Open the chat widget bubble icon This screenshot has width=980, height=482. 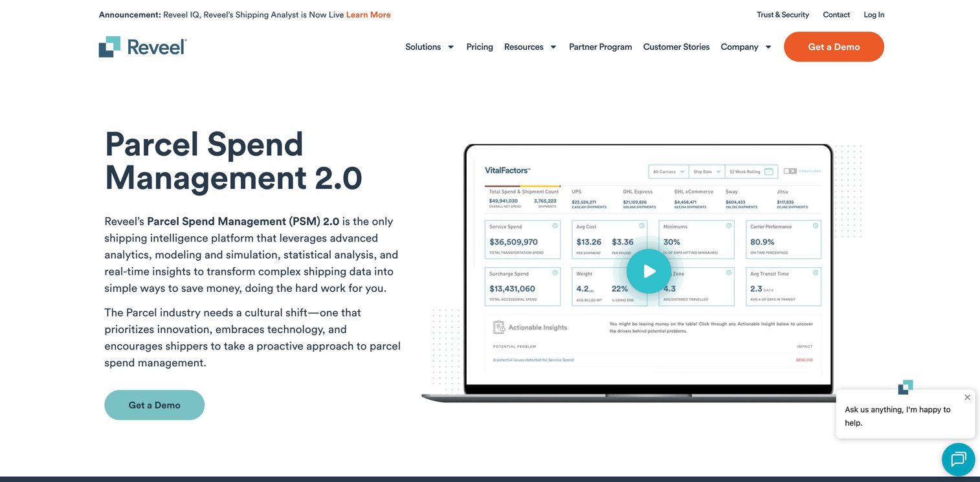(x=958, y=459)
